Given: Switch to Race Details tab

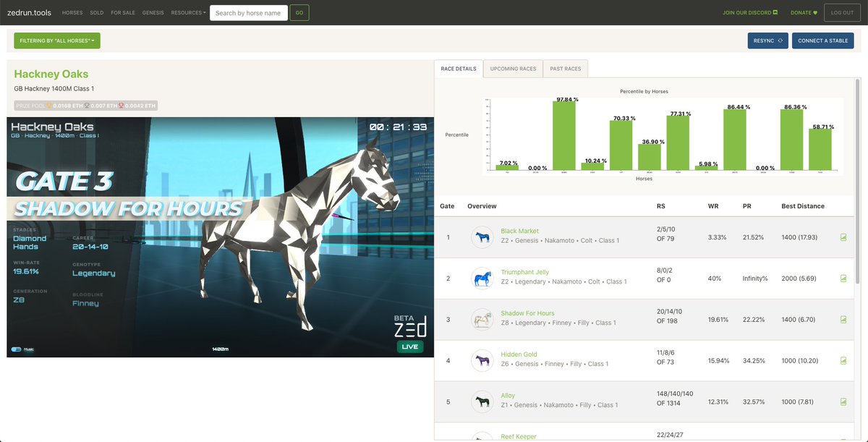Looking at the screenshot, I should point(459,69).
